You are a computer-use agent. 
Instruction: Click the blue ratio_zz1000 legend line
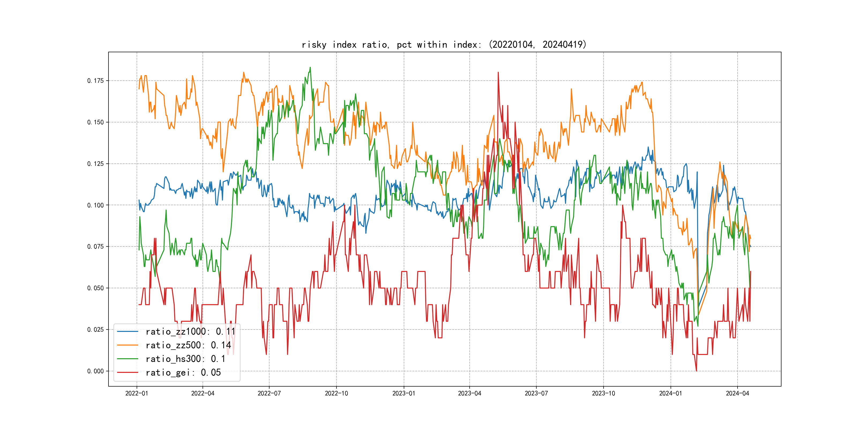coord(127,332)
